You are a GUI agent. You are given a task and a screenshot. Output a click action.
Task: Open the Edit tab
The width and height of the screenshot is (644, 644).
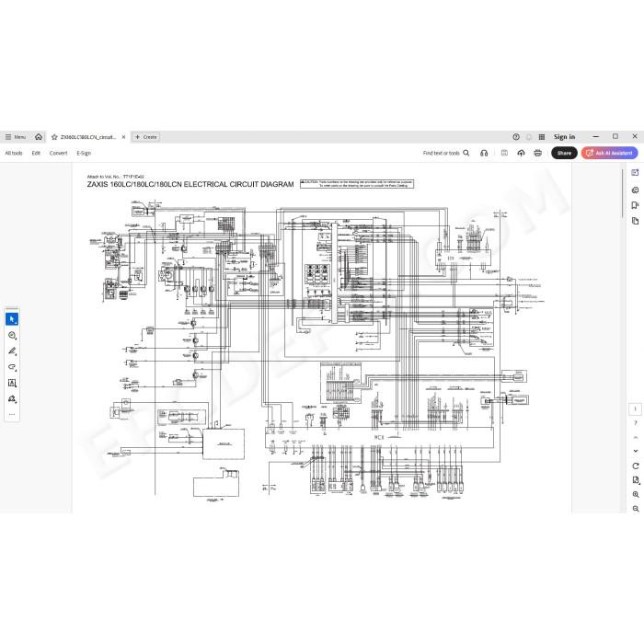tap(36, 154)
